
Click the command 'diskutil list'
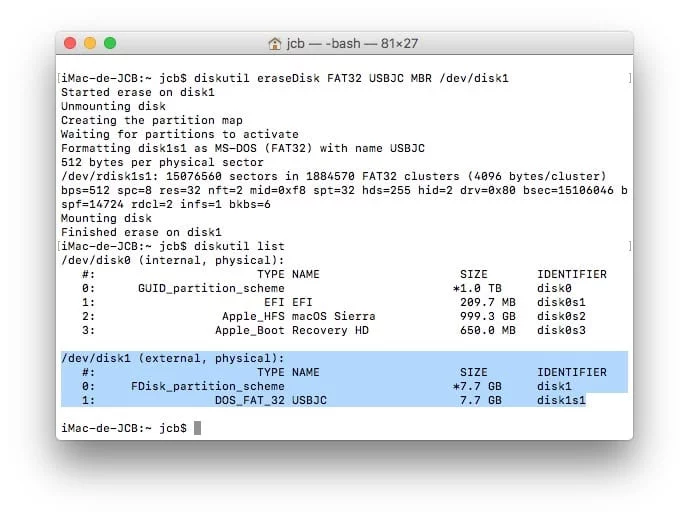(x=239, y=247)
